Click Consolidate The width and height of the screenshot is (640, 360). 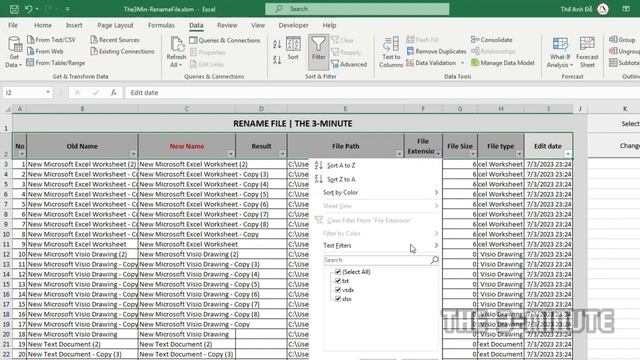(492, 40)
